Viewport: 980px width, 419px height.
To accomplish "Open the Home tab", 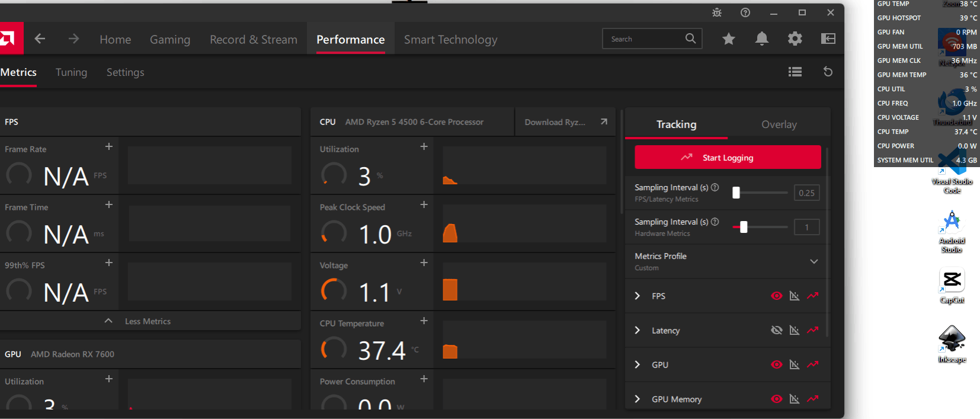I will coord(116,40).
